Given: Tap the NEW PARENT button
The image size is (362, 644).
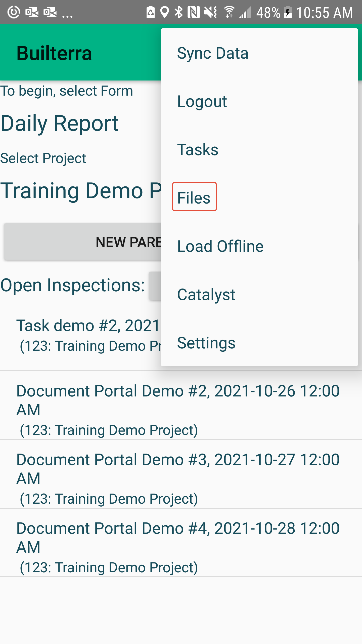Looking at the screenshot, I should [82, 242].
